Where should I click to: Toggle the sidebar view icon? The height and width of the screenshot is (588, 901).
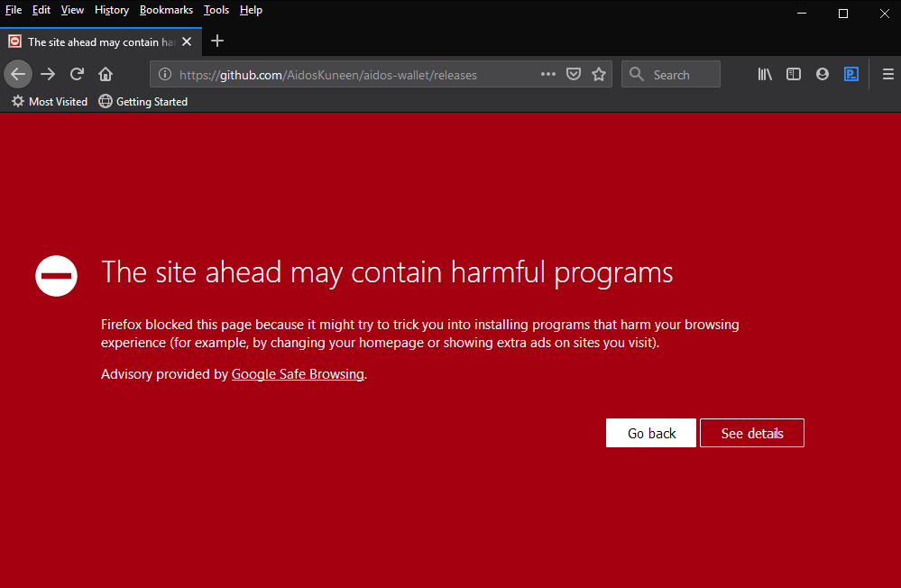[794, 74]
